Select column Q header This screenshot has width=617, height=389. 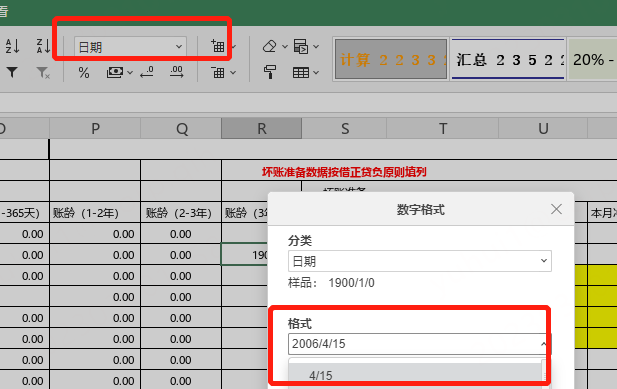point(181,128)
